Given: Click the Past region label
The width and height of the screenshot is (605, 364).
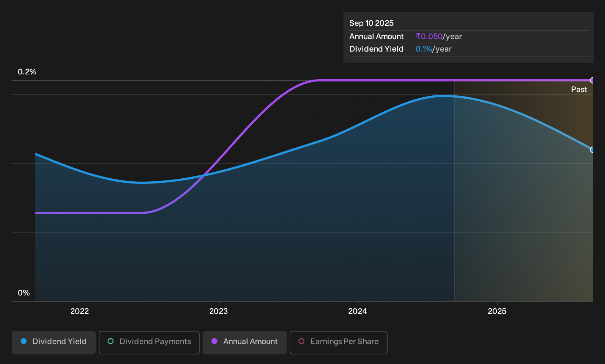Looking at the screenshot, I should pyautogui.click(x=579, y=90).
